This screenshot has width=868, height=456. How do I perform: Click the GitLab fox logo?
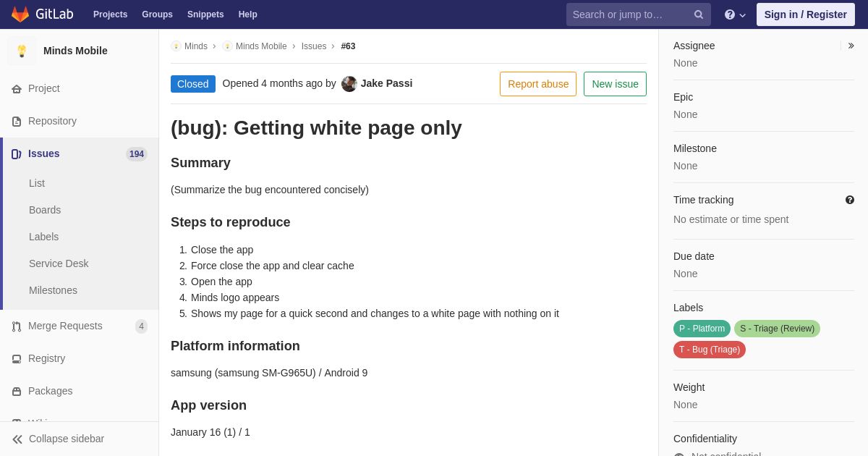(x=20, y=14)
